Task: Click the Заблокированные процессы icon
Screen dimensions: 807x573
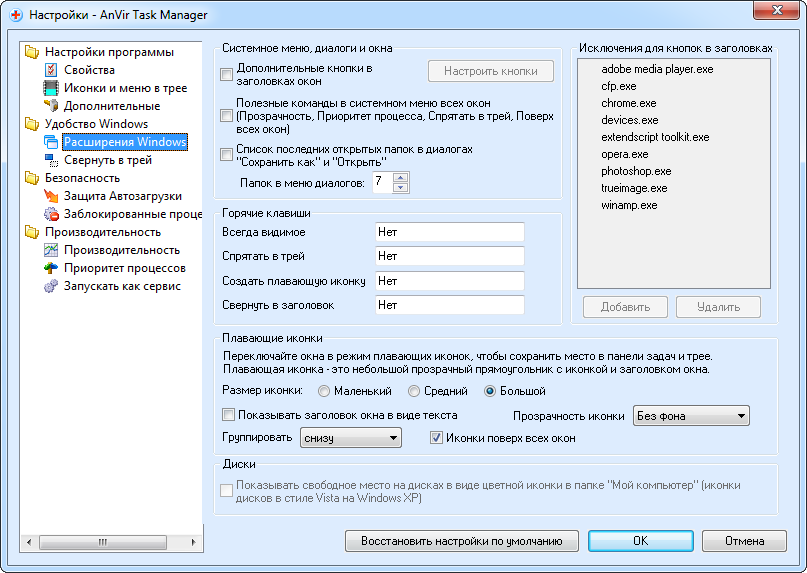Action: pyautogui.click(x=51, y=214)
